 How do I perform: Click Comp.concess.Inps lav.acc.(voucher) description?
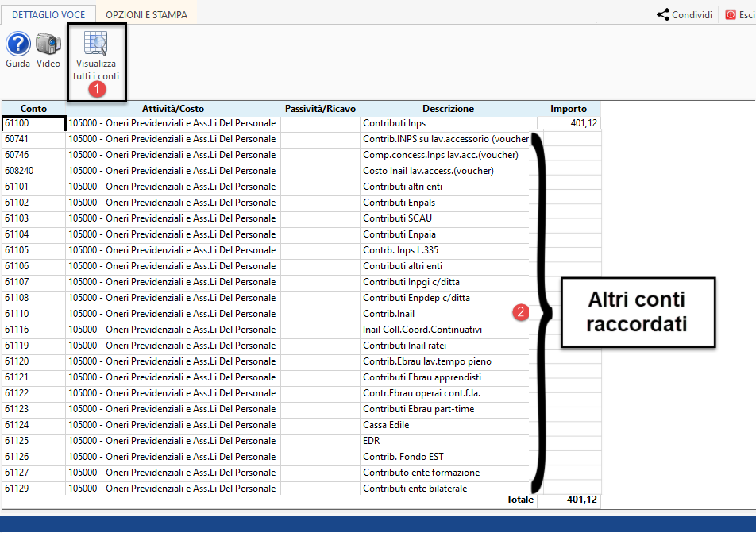pyautogui.click(x=445, y=155)
